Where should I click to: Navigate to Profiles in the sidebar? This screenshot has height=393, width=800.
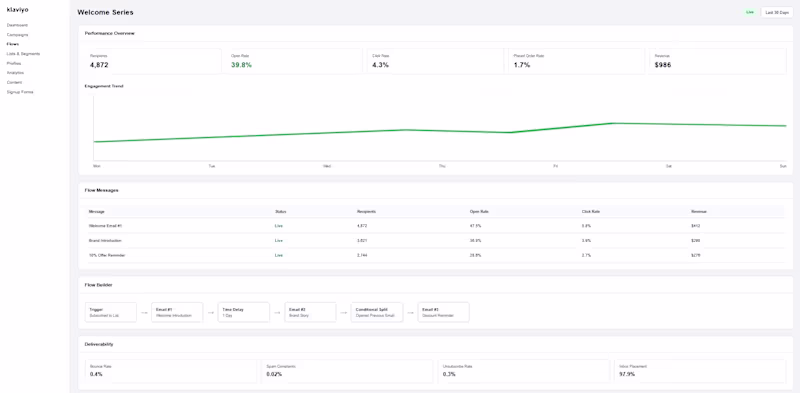point(14,63)
